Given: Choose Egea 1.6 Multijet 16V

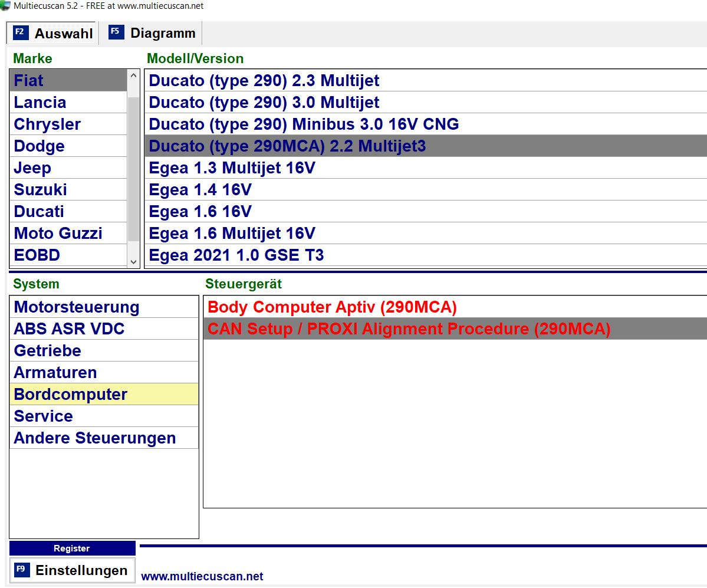Looking at the screenshot, I should [426, 233].
